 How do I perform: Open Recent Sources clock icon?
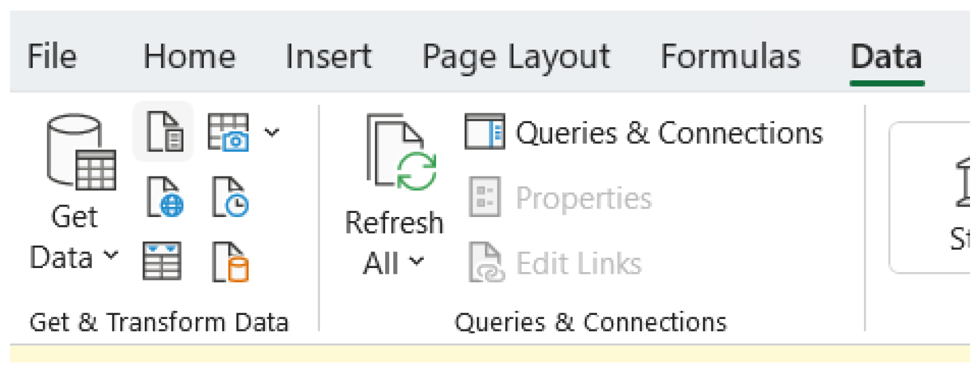230,197
